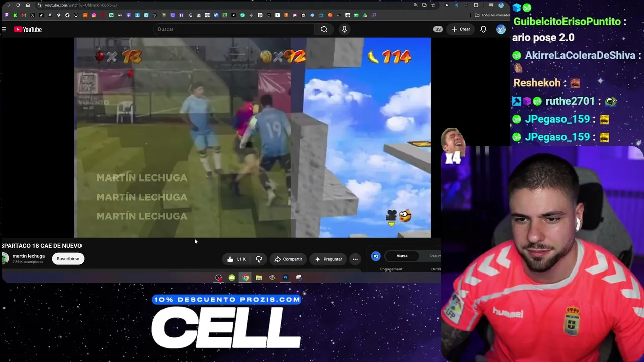Open the TikTok bookmark in bookmarks bar
The height and width of the screenshot is (362, 644).
(41, 15)
